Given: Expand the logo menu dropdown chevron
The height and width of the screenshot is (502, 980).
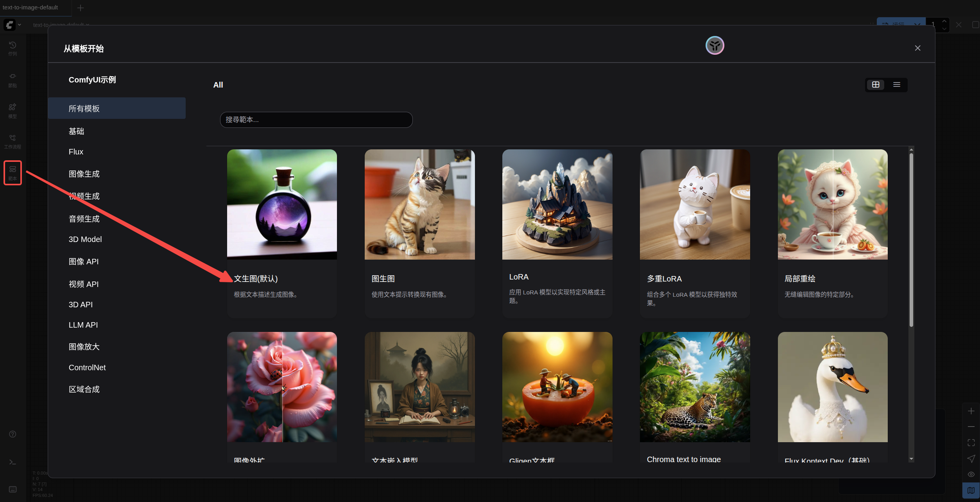Looking at the screenshot, I should pyautogui.click(x=19, y=25).
